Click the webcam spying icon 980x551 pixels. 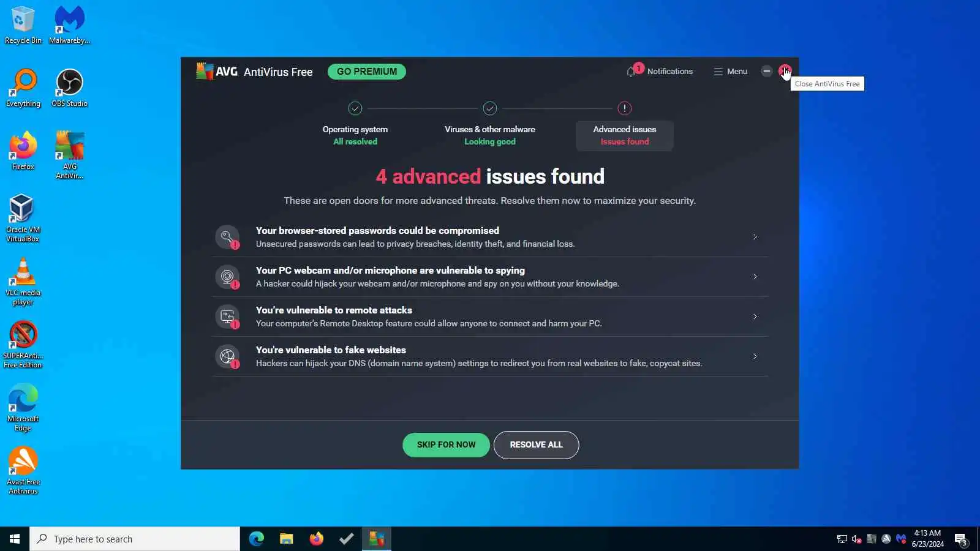click(x=227, y=277)
